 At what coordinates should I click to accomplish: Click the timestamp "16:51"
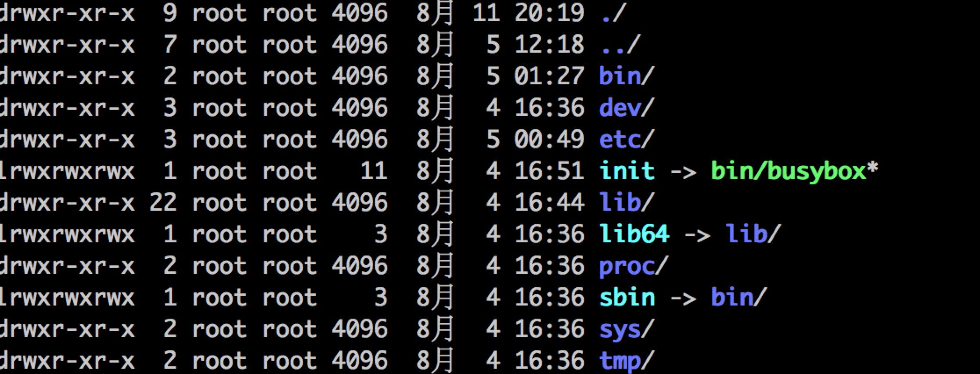pos(549,171)
